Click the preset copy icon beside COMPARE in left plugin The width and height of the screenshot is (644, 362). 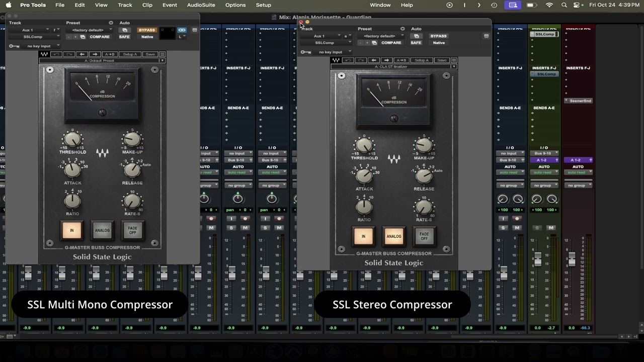83,37
